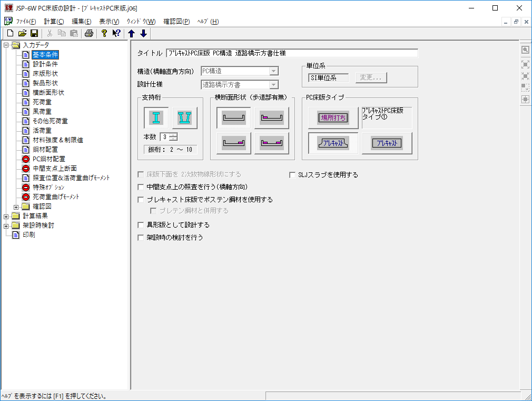Click the Open file toolbar icon
This screenshot has width=532, height=401.
point(23,34)
